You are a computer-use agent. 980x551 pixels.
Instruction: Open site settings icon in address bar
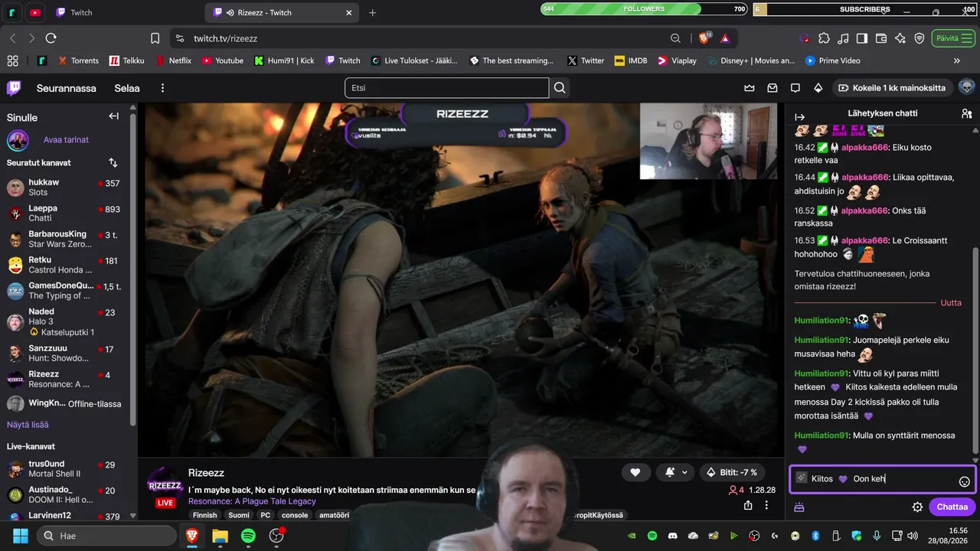pos(179,38)
